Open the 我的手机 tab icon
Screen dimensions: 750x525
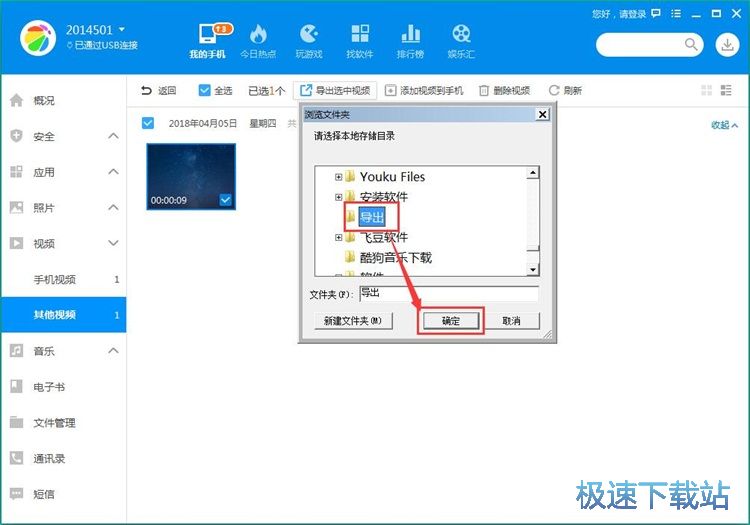point(207,34)
